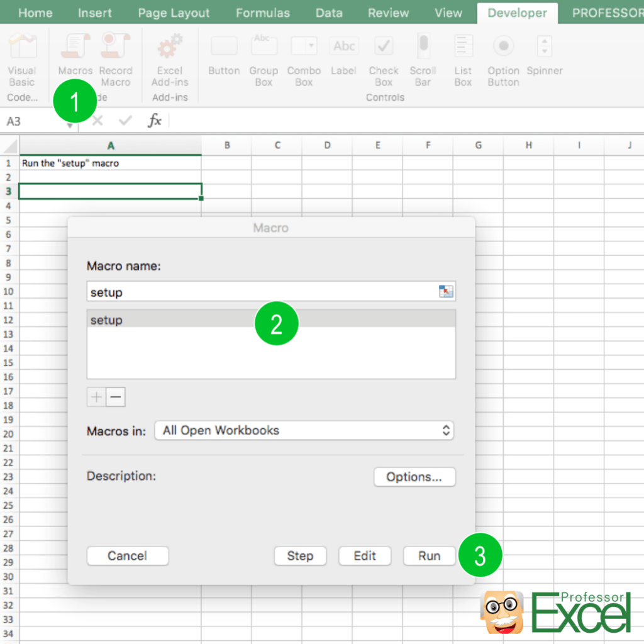
Task: Switch to the Developer tab
Action: click(x=517, y=13)
